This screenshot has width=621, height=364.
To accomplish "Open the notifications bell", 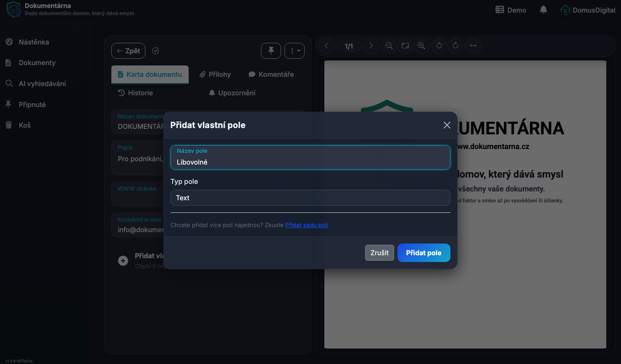I will [x=543, y=10].
